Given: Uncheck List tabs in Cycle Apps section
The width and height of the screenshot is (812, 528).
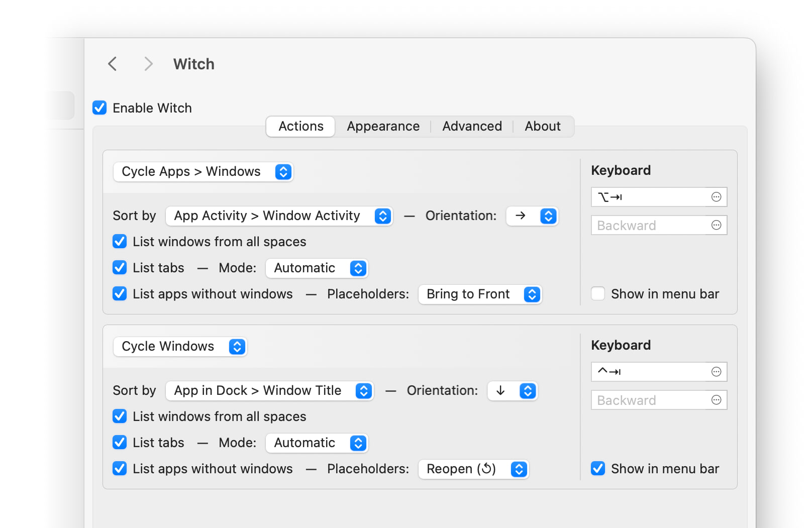Looking at the screenshot, I should click(120, 267).
